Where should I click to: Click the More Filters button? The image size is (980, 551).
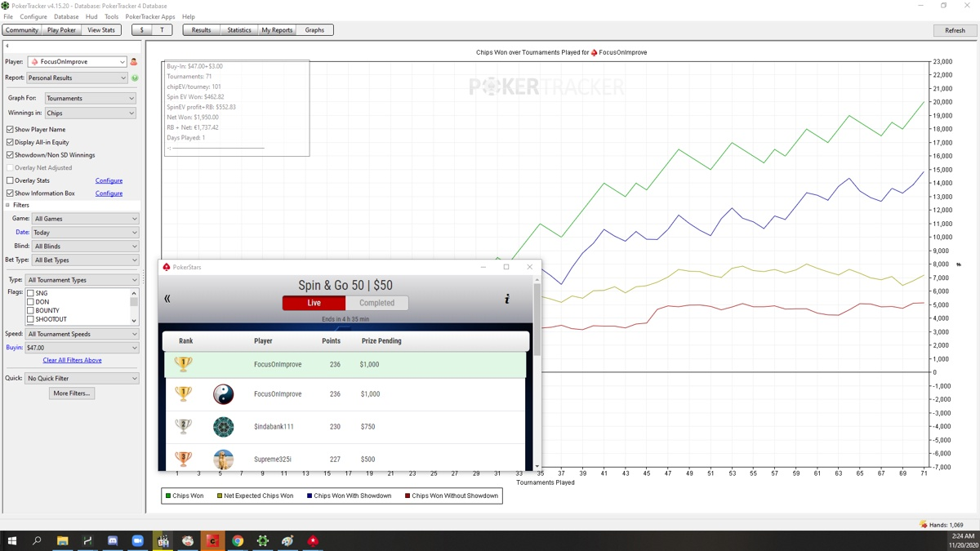point(72,393)
